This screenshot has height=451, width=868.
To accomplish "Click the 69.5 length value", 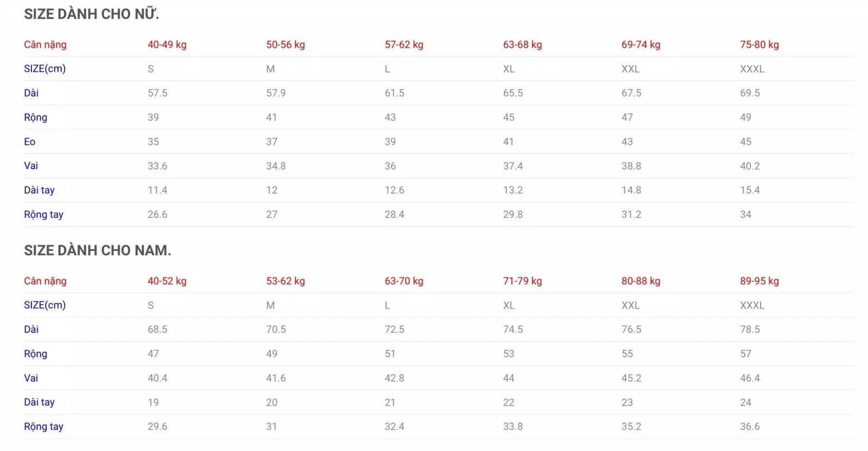I will [x=750, y=93].
